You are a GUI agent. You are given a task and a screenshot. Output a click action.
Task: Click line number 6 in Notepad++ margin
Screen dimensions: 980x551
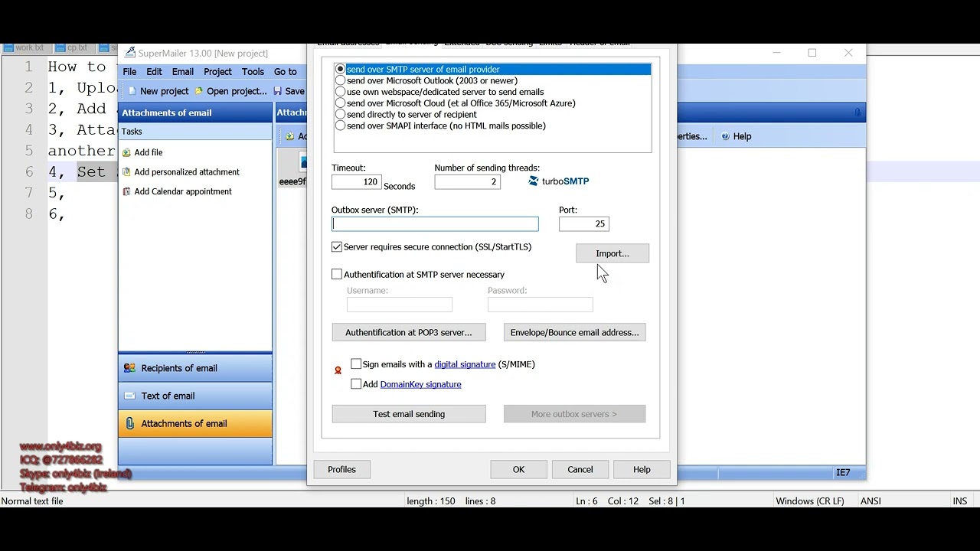(x=29, y=172)
